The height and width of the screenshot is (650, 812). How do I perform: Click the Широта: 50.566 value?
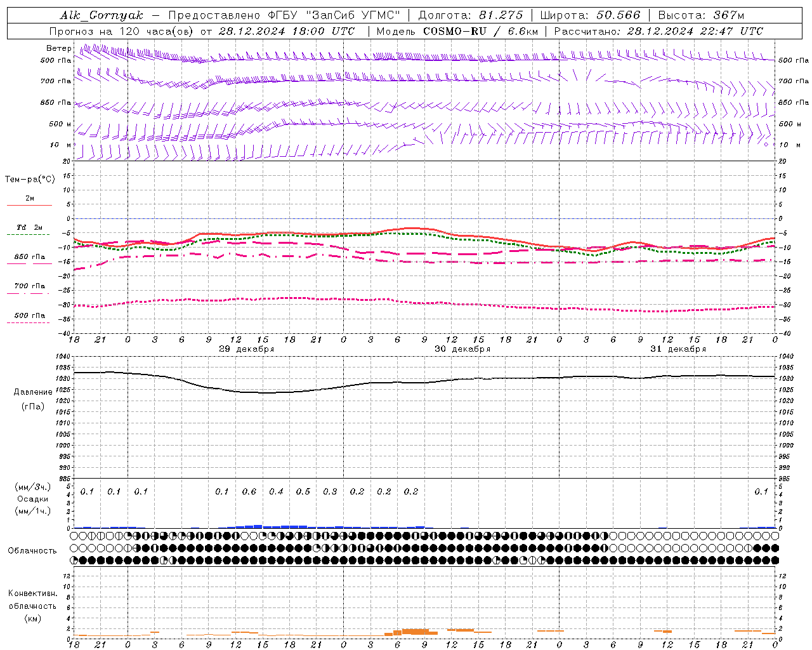[590, 15]
